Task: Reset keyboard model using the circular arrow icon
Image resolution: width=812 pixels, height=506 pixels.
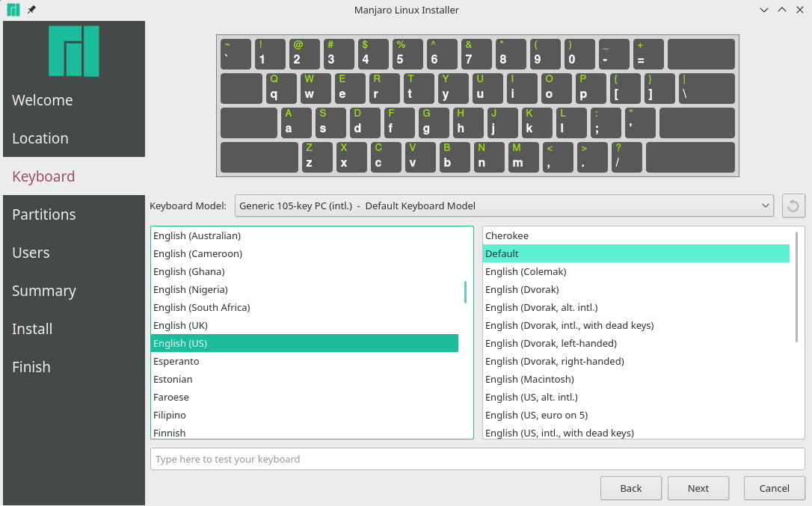Action: tap(793, 206)
